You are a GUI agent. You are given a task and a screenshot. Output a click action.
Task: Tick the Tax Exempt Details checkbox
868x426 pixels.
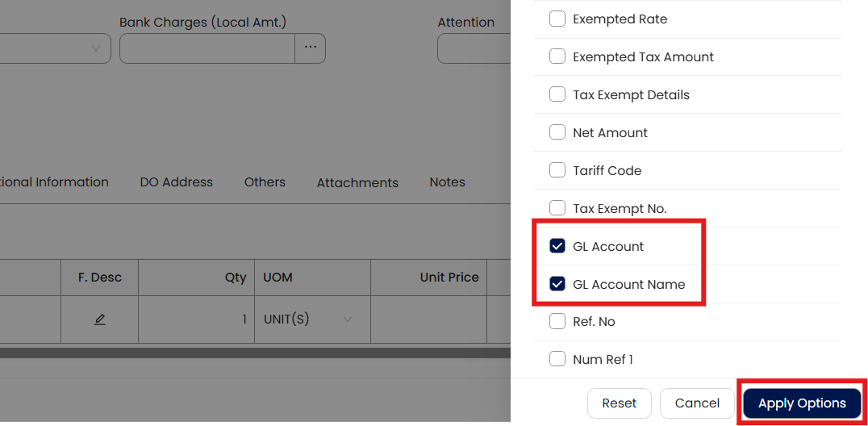557,94
